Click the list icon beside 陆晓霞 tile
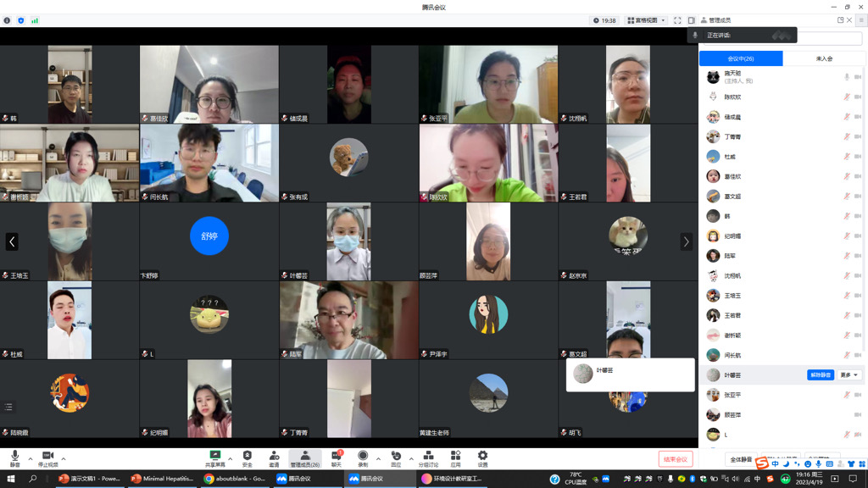The width and height of the screenshot is (868, 488). [x=8, y=407]
